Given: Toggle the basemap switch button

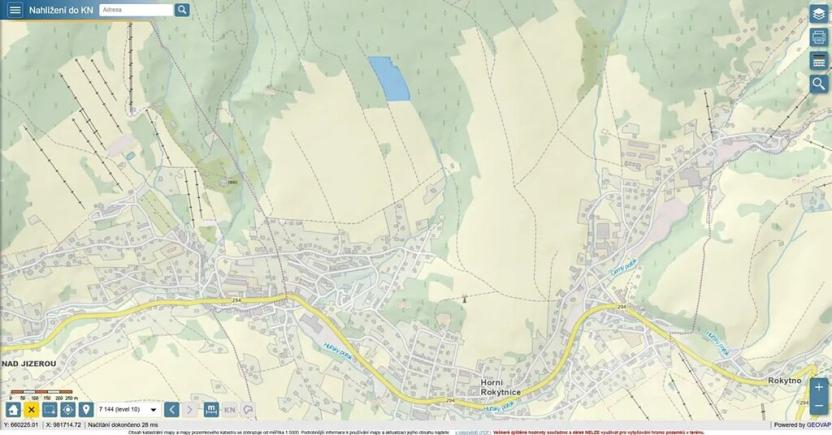Looking at the screenshot, I should [211, 409].
